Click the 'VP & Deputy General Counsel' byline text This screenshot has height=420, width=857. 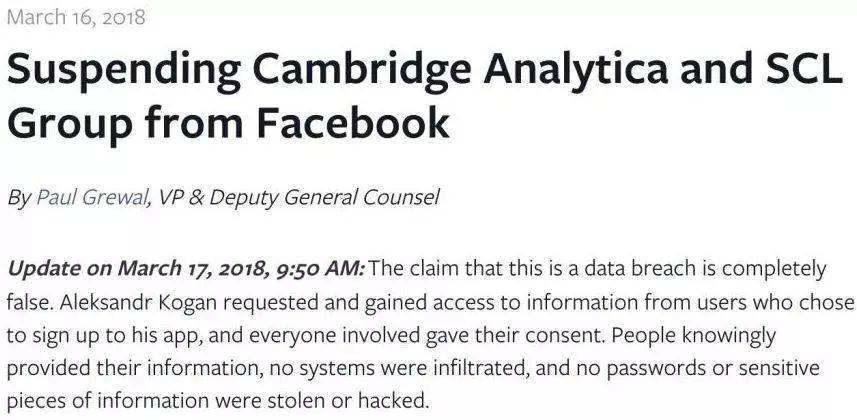(298, 198)
